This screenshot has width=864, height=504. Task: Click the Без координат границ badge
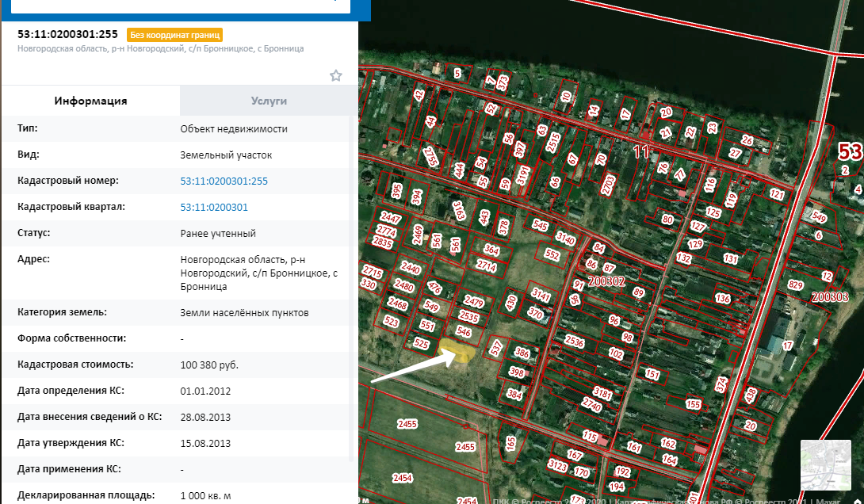174,35
